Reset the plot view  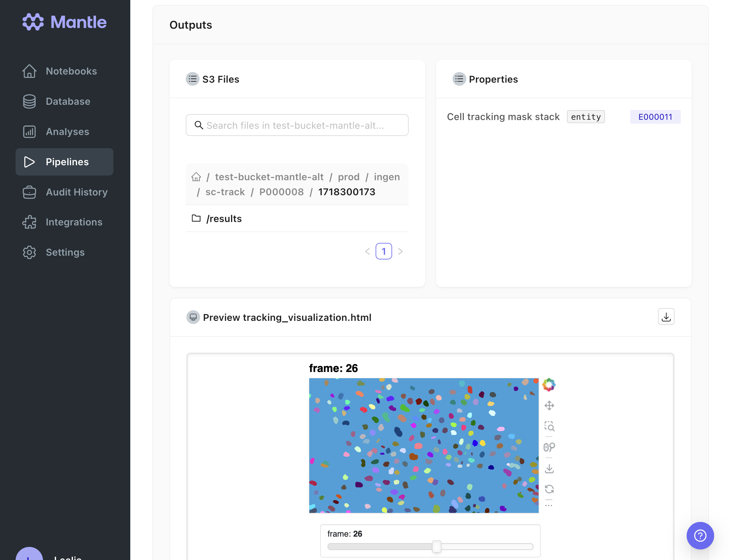pos(549,489)
